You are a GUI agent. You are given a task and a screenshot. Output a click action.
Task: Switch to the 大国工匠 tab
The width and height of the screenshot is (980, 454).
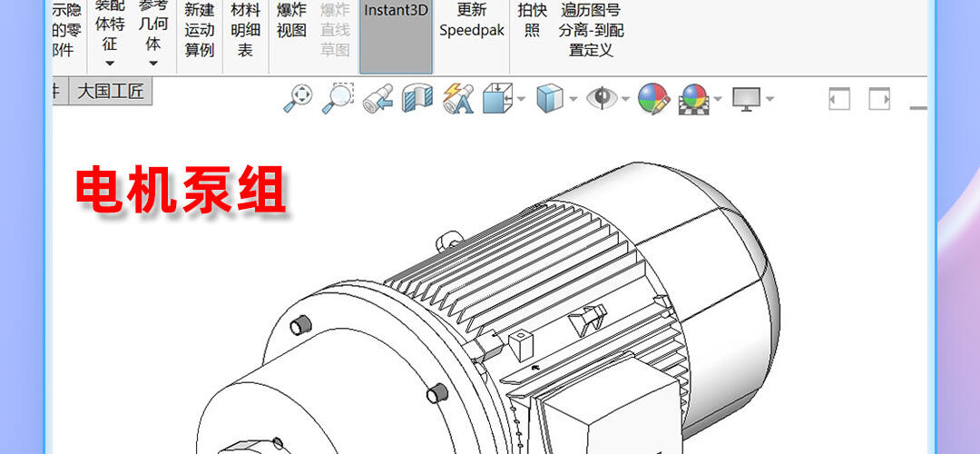[x=111, y=92]
